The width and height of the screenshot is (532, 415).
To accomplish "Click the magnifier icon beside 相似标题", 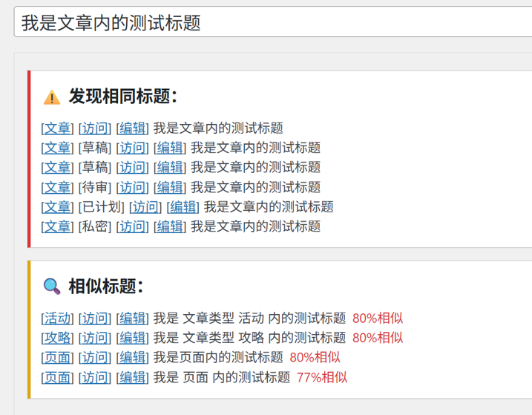I will (52, 287).
